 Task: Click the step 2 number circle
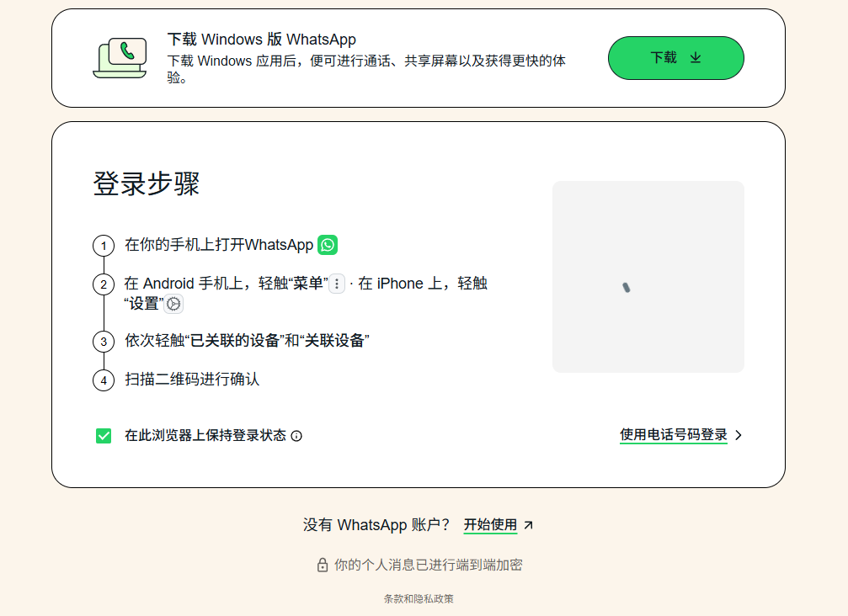coord(104,284)
